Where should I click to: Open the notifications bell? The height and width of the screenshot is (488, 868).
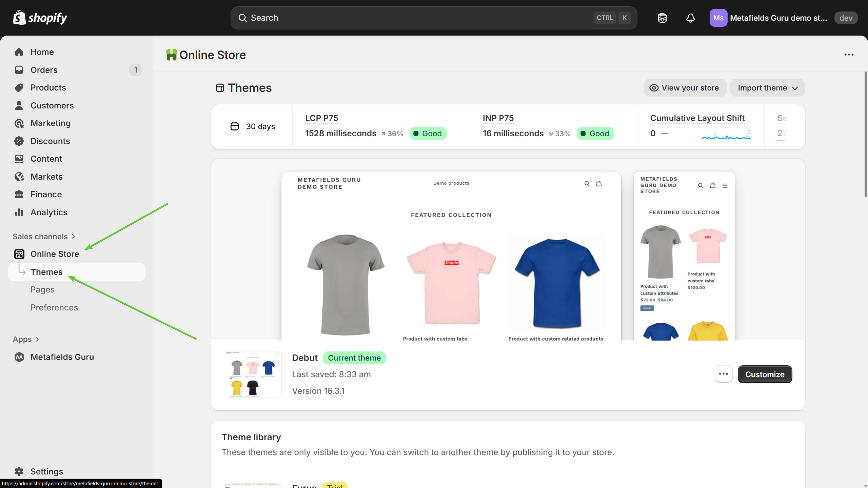tap(690, 18)
